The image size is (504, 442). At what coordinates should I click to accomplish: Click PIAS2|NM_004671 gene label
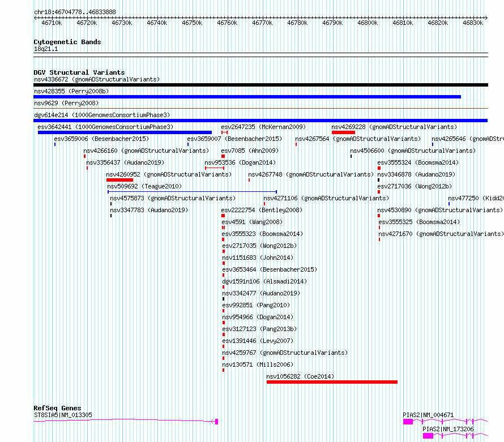[428, 415]
